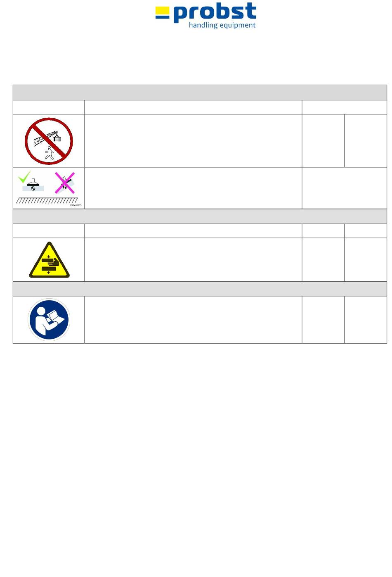Click the blue read-the-manual sign
This screenshot has height=577, width=392.
coord(49,320)
